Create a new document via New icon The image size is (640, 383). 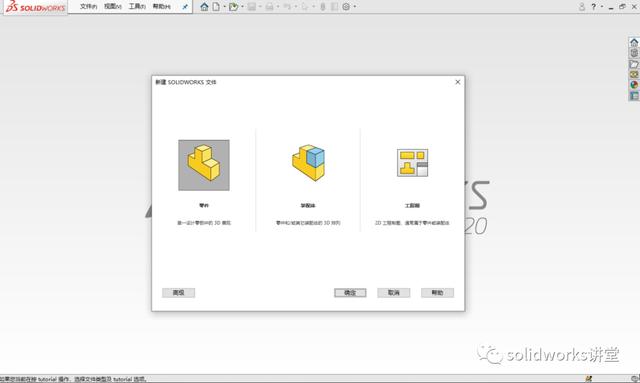(216, 7)
